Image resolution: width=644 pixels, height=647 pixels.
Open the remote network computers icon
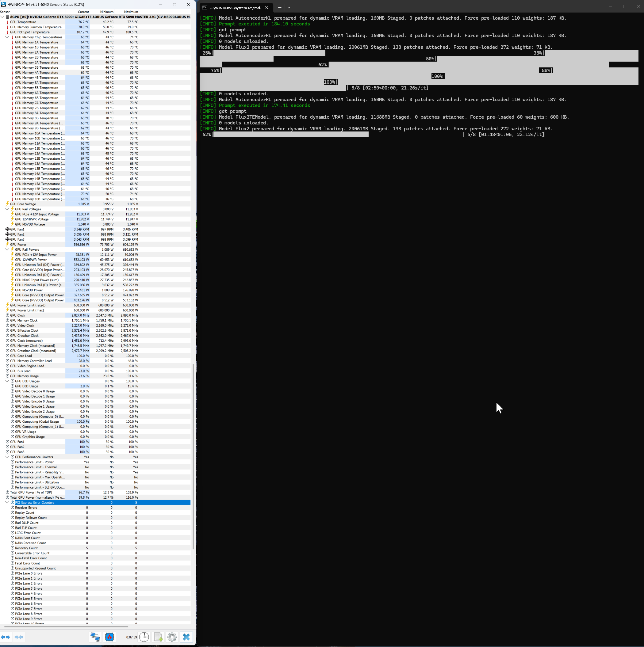coord(95,637)
